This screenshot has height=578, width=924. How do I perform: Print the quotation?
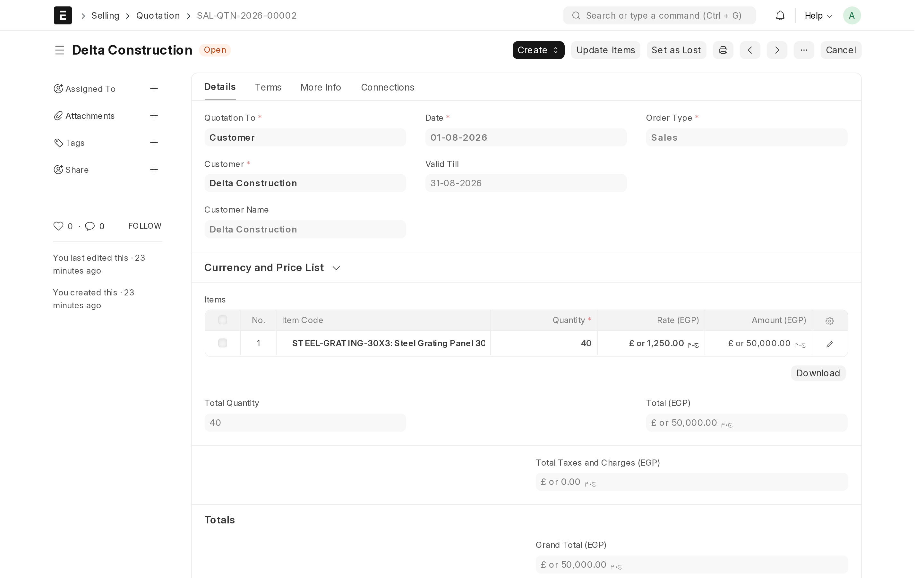(723, 50)
